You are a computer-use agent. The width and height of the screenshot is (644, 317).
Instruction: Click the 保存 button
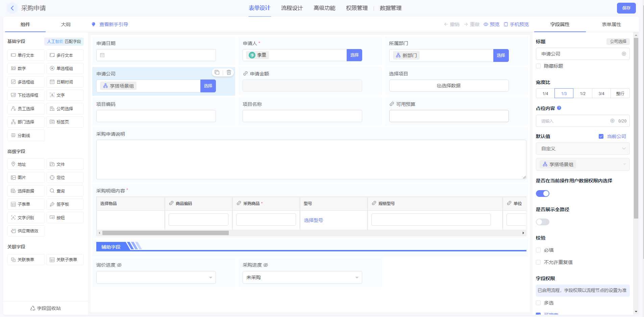pyautogui.click(x=626, y=8)
